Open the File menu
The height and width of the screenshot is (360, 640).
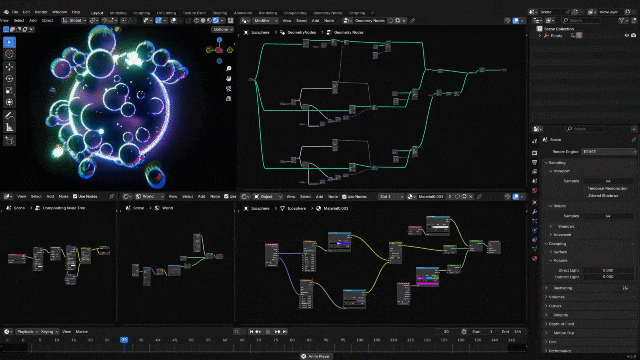[15, 12]
